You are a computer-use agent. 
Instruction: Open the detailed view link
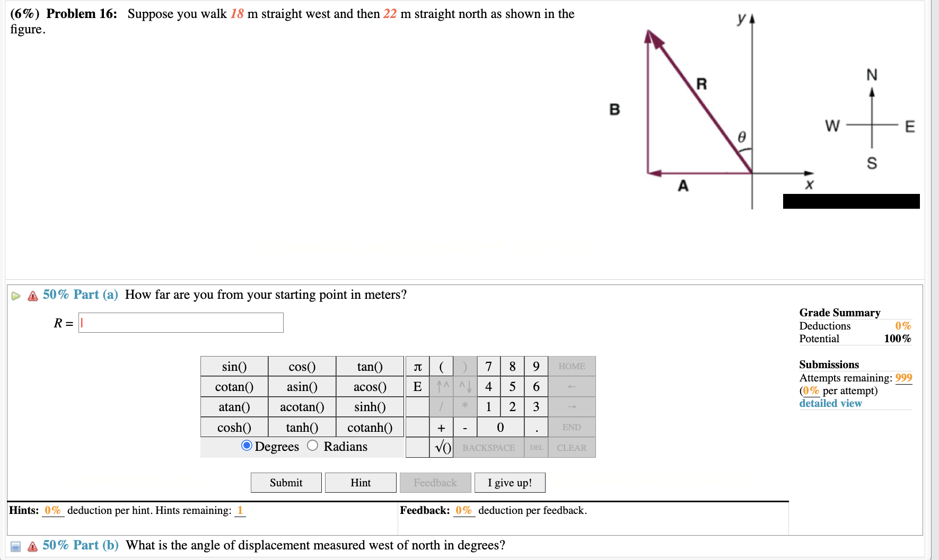[830, 403]
